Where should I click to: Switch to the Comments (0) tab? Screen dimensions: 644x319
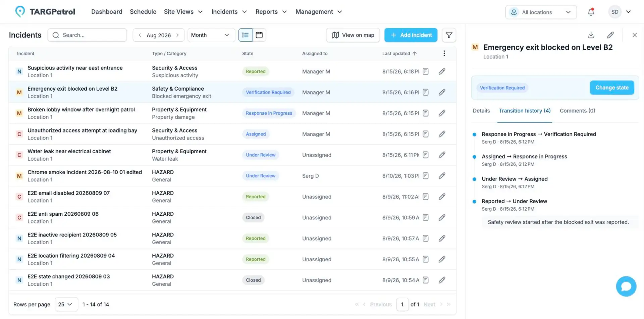[x=577, y=111]
